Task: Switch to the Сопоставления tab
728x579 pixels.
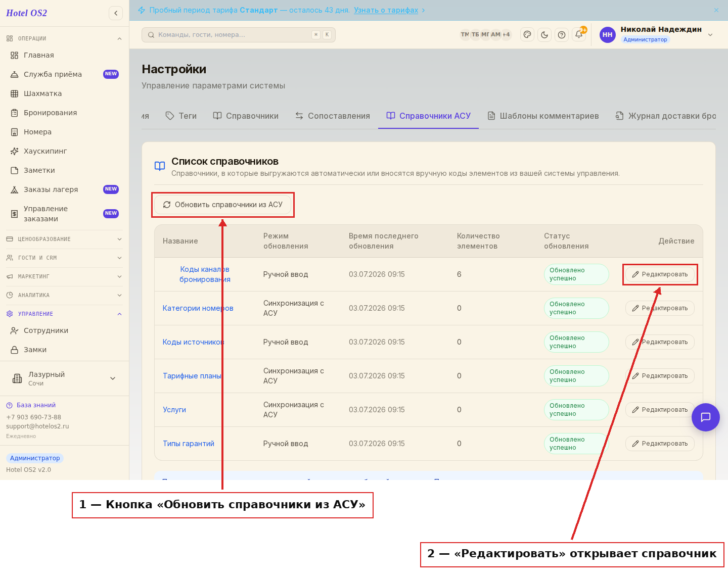Action: (333, 116)
